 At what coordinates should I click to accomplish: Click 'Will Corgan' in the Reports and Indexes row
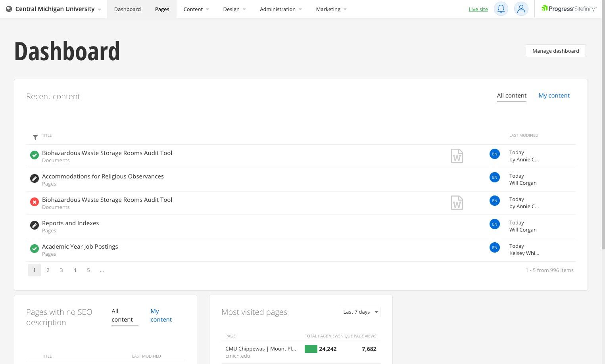[523, 230]
